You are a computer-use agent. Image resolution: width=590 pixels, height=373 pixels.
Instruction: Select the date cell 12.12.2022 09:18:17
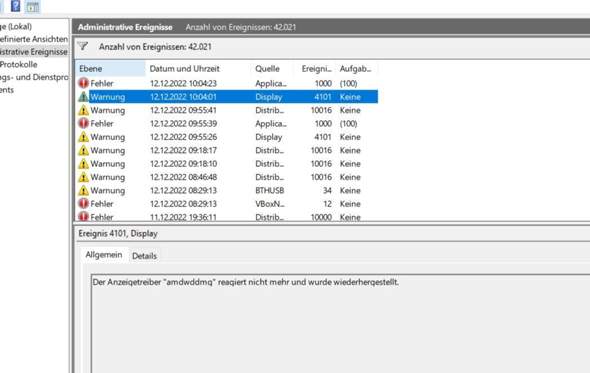pos(183,150)
